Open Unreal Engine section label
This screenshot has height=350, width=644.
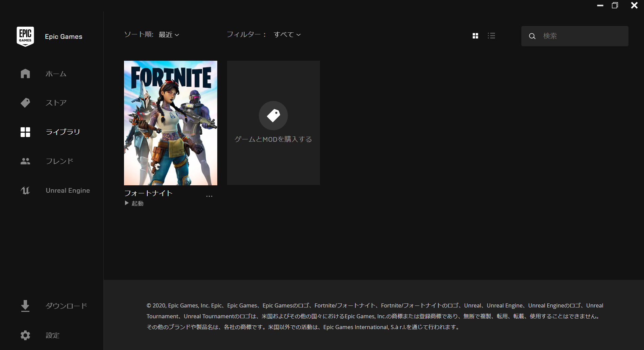click(x=68, y=190)
